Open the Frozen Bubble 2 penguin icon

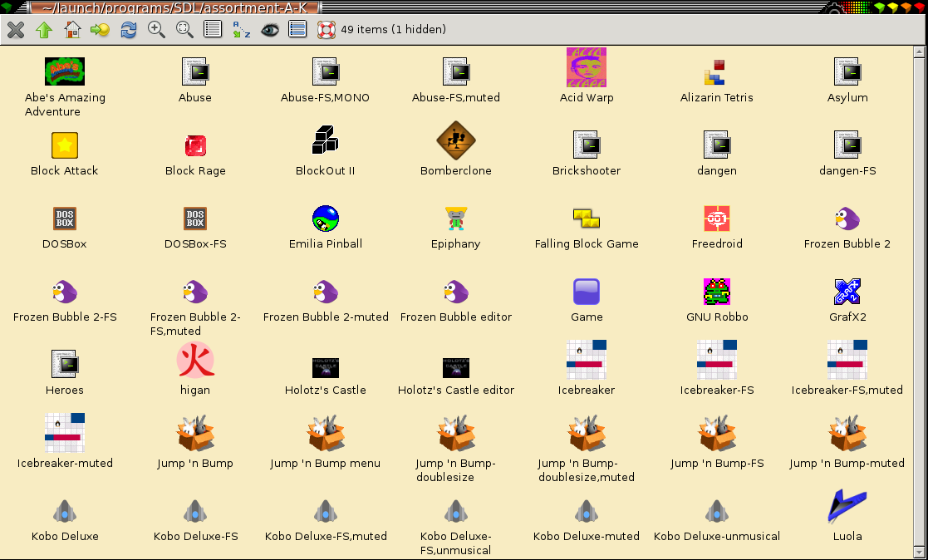pyautogui.click(x=847, y=219)
